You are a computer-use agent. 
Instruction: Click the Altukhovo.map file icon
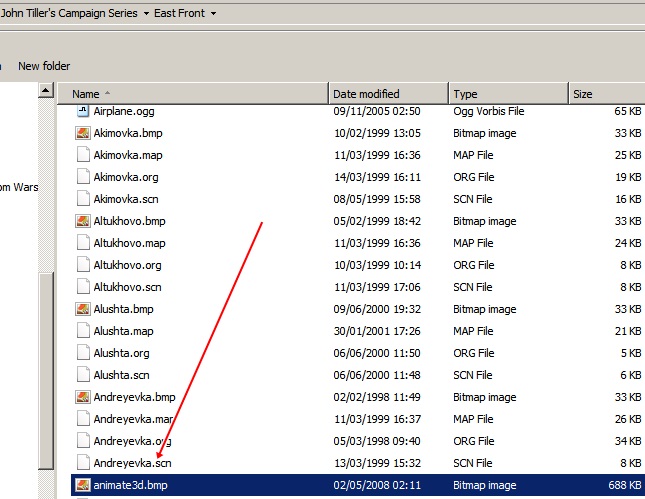click(83, 243)
